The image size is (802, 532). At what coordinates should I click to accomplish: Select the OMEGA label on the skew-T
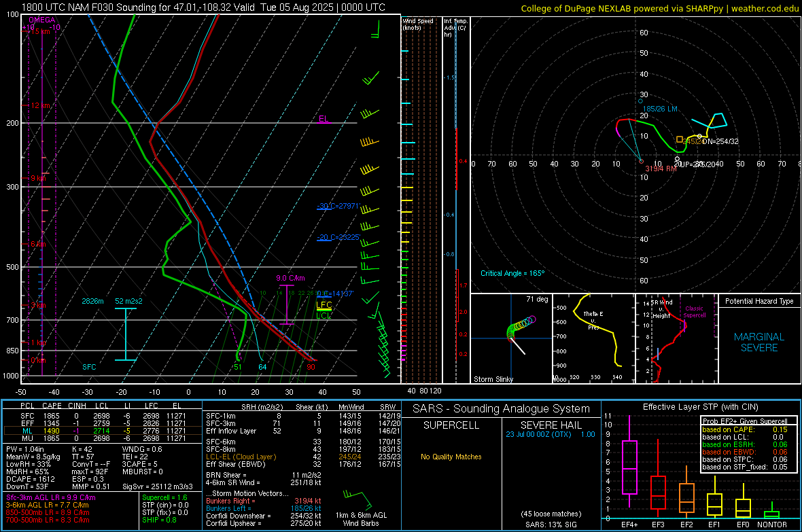[42, 20]
